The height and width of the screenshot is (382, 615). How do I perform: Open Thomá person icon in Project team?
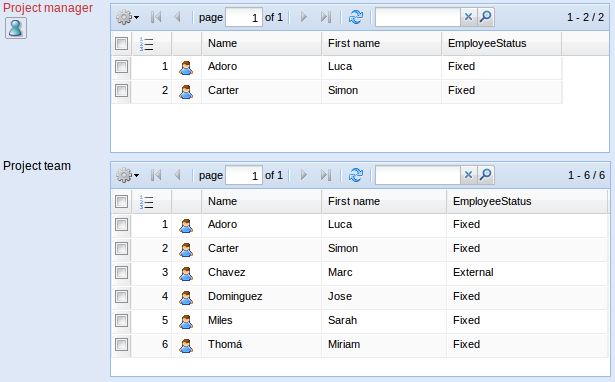[x=186, y=345]
